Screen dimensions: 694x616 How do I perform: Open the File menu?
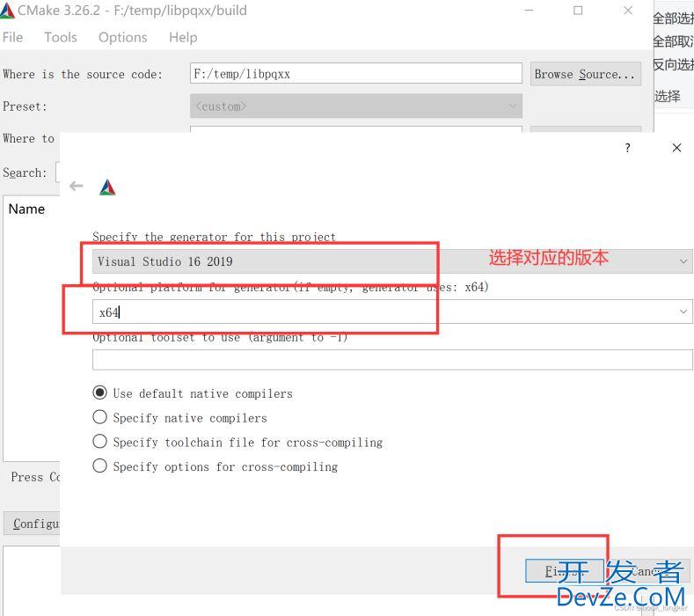coord(12,37)
